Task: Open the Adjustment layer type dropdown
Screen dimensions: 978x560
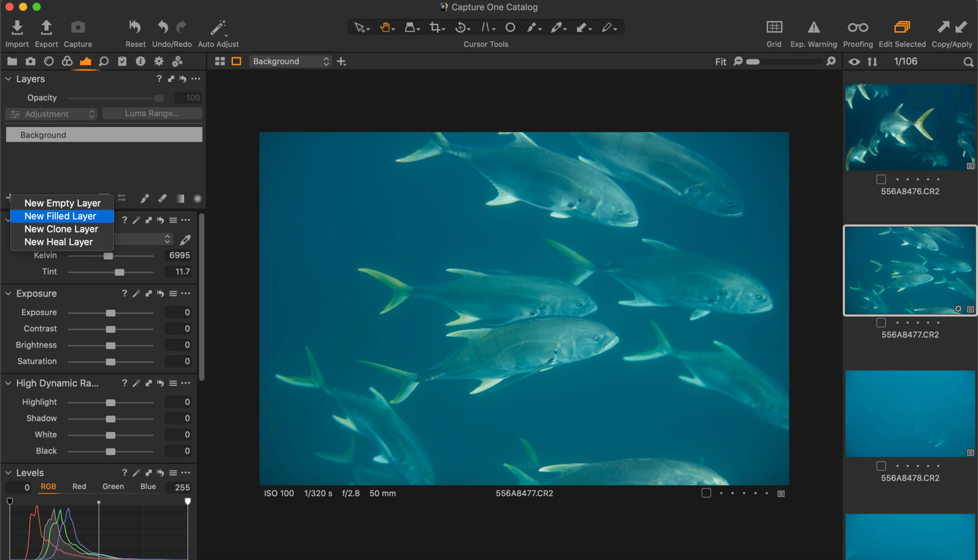Action: coord(51,114)
